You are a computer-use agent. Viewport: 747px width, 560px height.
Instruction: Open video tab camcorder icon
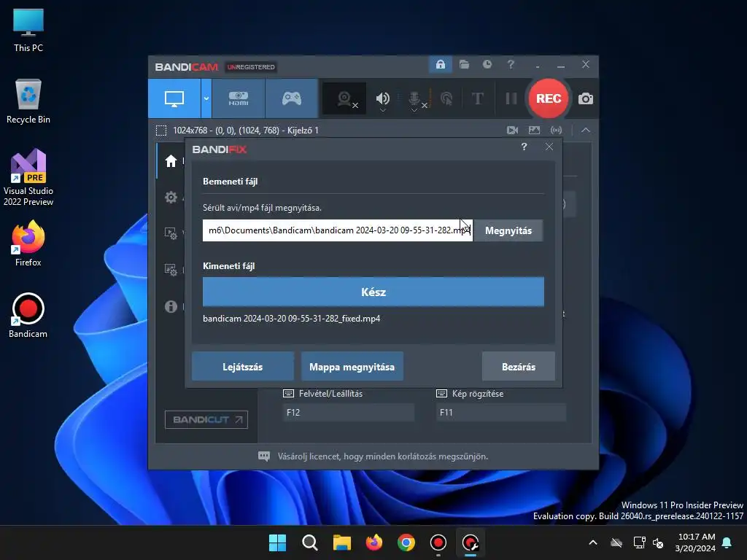coord(513,130)
